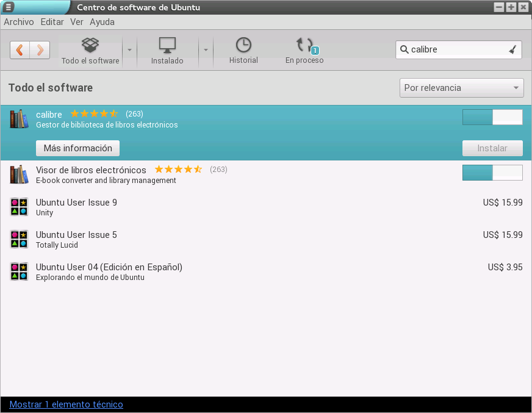Open the Historial clock icon
Image resolution: width=532 pixels, height=413 pixels.
point(243,50)
